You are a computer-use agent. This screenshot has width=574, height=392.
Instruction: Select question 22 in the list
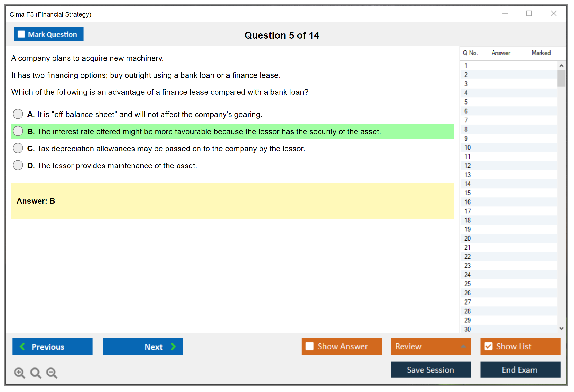[x=467, y=257]
